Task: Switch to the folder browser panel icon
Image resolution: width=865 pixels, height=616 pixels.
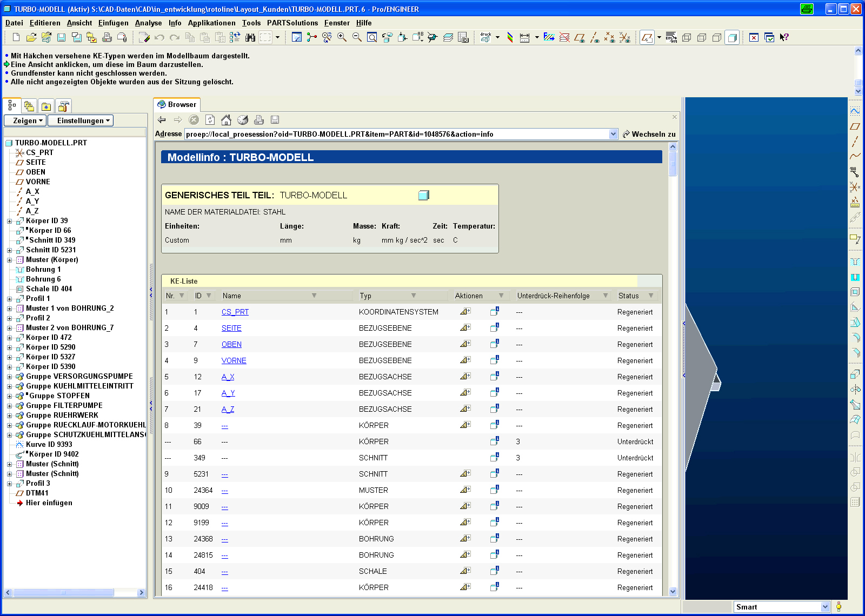Action: pyautogui.click(x=29, y=106)
